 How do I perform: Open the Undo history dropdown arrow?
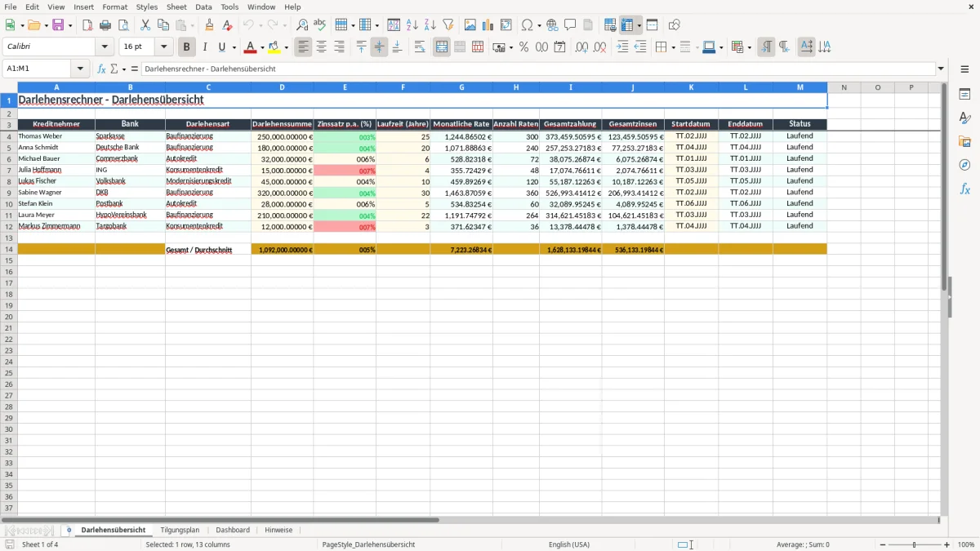(x=261, y=25)
